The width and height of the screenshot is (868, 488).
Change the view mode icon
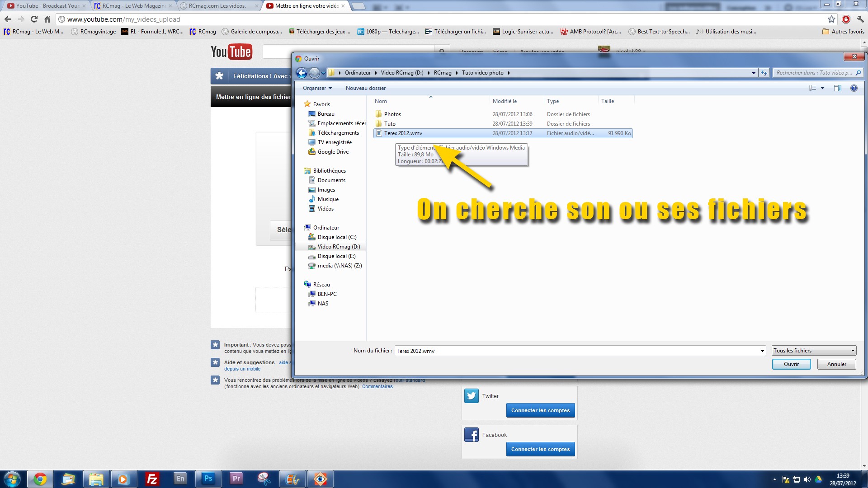812,88
